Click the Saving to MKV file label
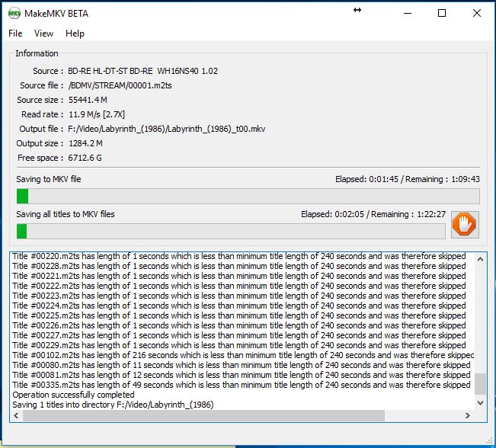Image resolution: width=496 pixels, height=448 pixels. (x=49, y=179)
